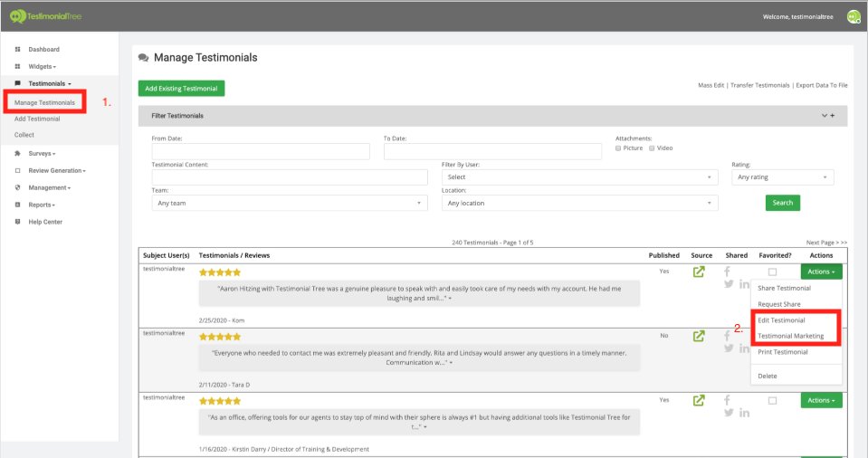Image resolution: width=868 pixels, height=458 pixels.
Task: Collapse the Filter Testimonials chevron
Action: [825, 116]
